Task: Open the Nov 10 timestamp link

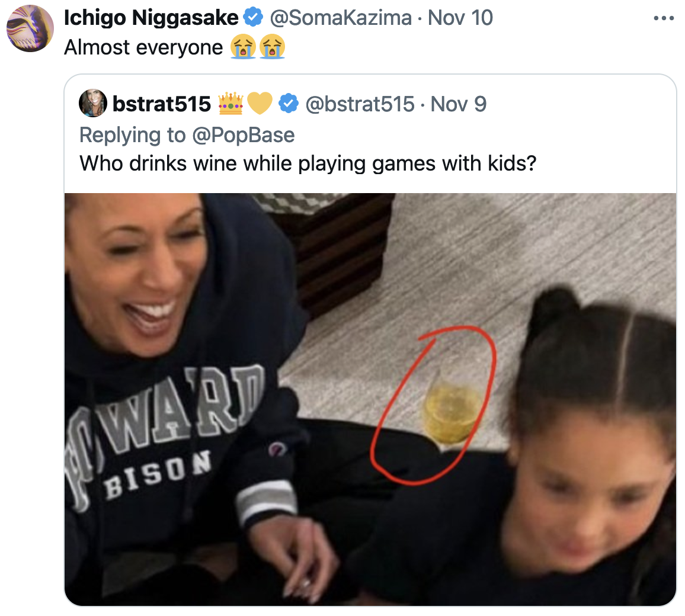Action: coord(460,18)
